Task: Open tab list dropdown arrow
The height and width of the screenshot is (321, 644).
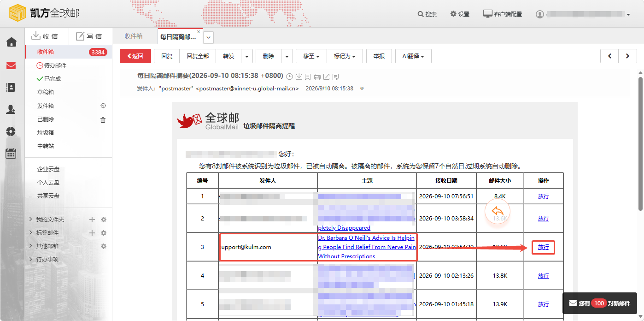Action: (208, 37)
